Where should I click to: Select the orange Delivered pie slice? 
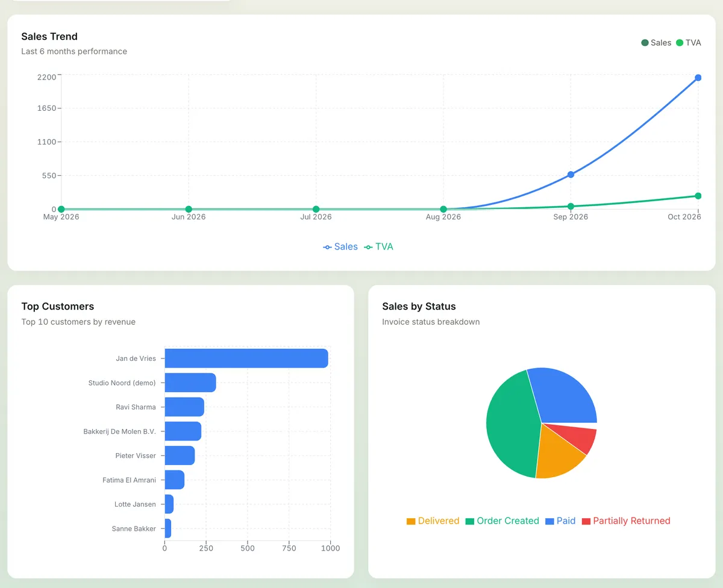tap(557, 452)
